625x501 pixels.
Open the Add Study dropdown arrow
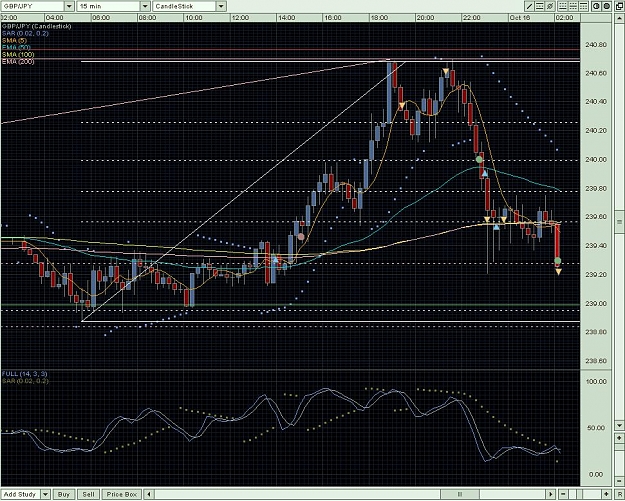(45, 494)
